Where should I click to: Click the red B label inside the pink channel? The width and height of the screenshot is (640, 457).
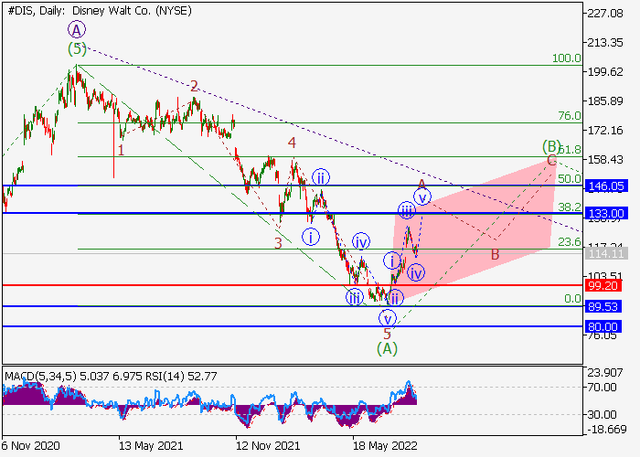point(494,255)
